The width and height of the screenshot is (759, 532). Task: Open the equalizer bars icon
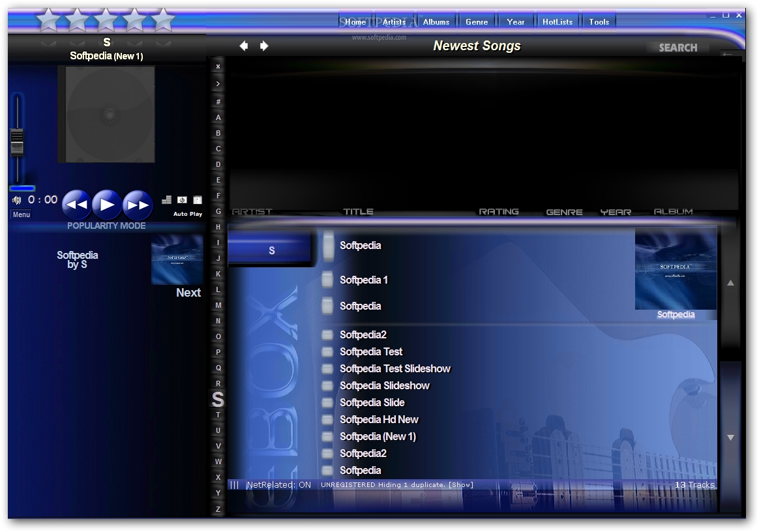(166, 199)
